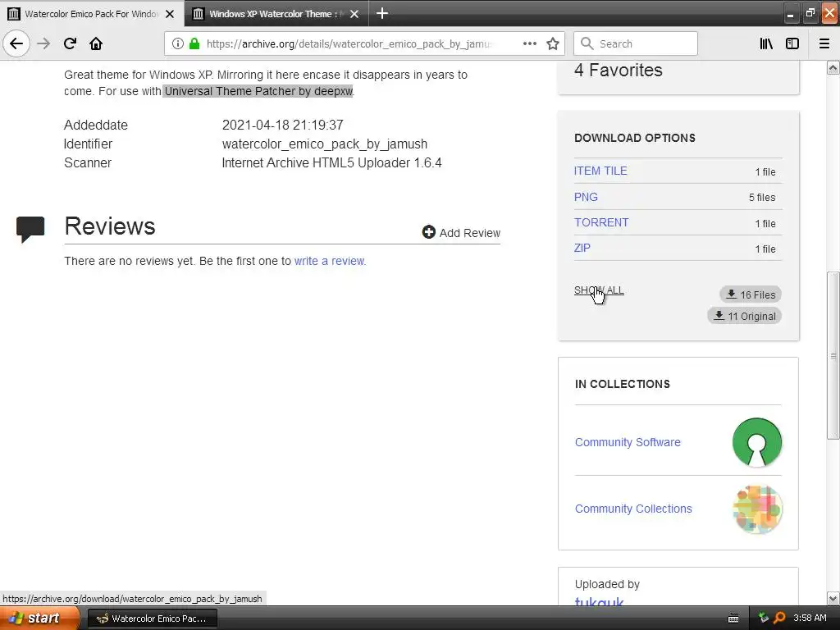Show site information icon in address bar

tap(178, 43)
